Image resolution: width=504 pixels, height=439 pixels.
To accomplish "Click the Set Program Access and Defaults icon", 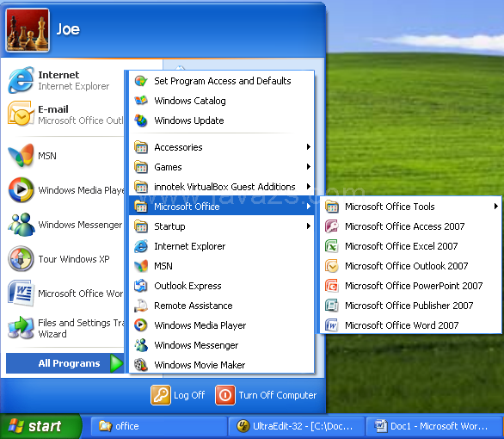I will (x=141, y=81).
